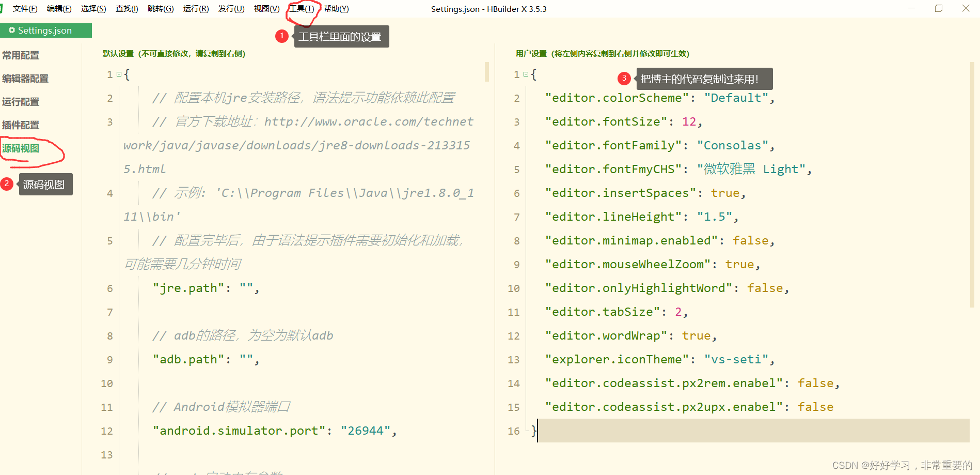Screen dimensions: 980x475
Task: Click line number 12 in default settings gutter
Action: pyautogui.click(x=107, y=431)
